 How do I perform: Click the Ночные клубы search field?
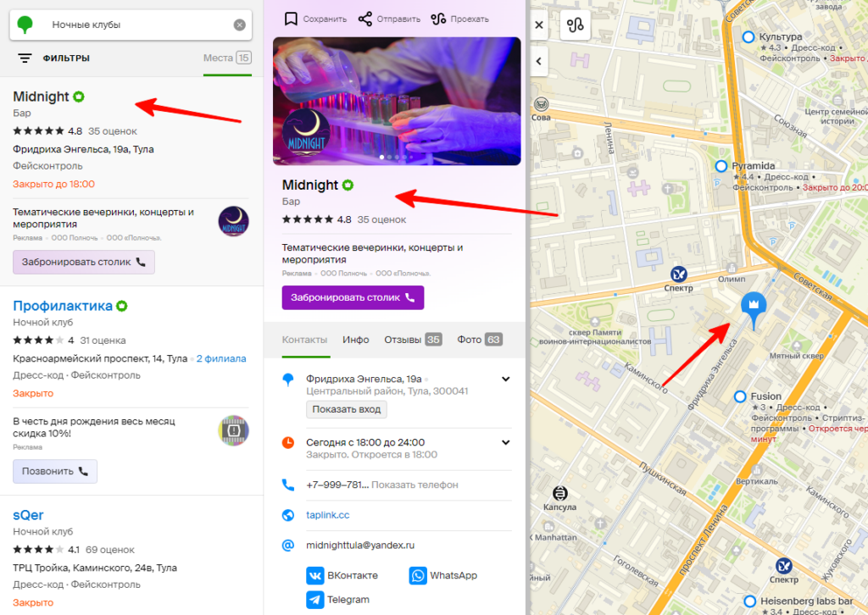click(x=131, y=25)
